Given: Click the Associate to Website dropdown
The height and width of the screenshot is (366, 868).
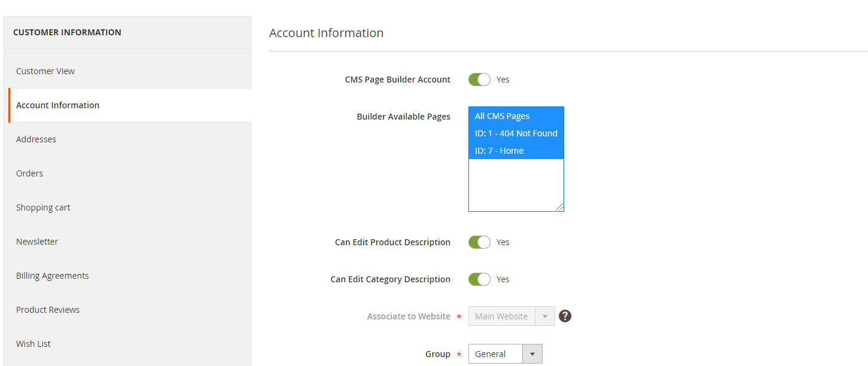Looking at the screenshot, I should pyautogui.click(x=511, y=316).
